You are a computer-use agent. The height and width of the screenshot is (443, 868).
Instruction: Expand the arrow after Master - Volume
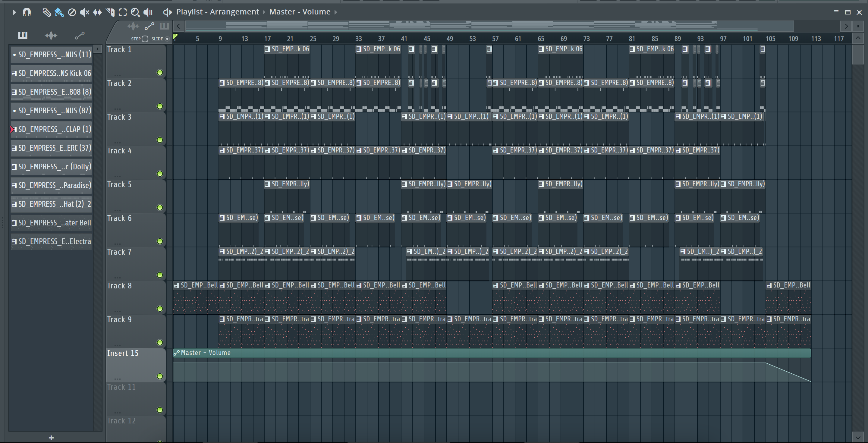click(336, 12)
